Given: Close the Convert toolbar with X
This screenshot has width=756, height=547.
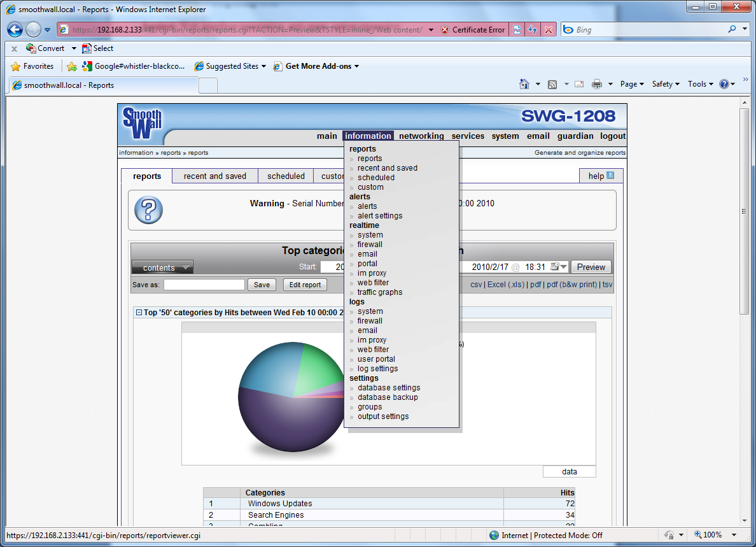Looking at the screenshot, I should (x=15, y=49).
